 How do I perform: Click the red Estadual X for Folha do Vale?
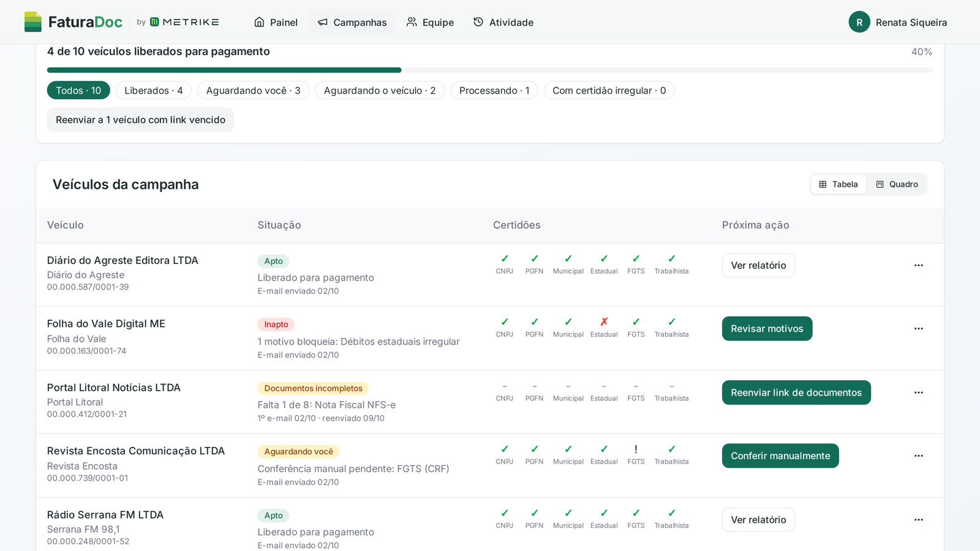[604, 321]
